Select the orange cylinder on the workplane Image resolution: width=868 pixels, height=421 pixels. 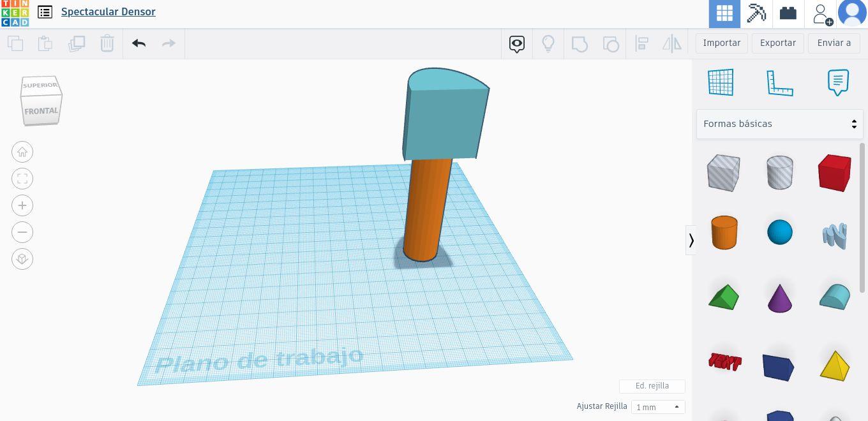pos(426,211)
